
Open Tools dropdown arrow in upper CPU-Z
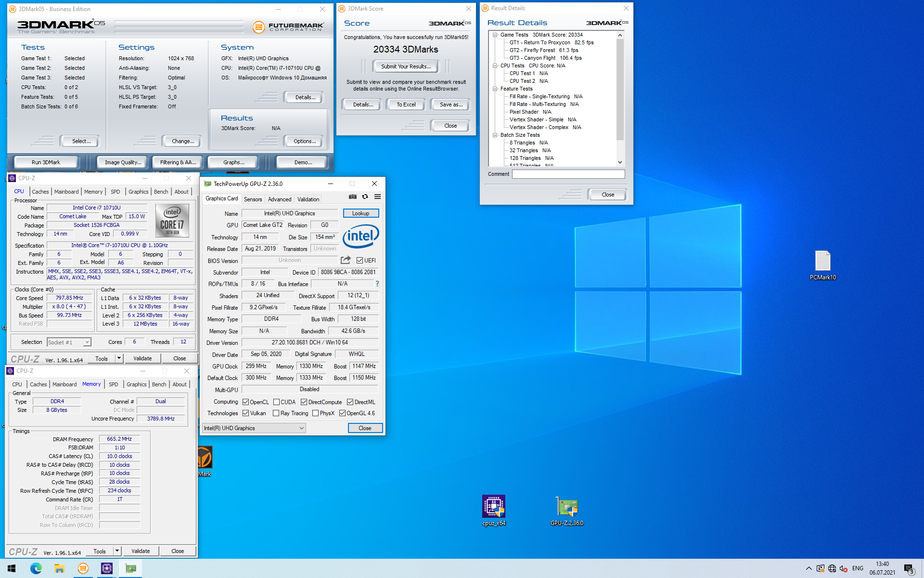(119, 358)
